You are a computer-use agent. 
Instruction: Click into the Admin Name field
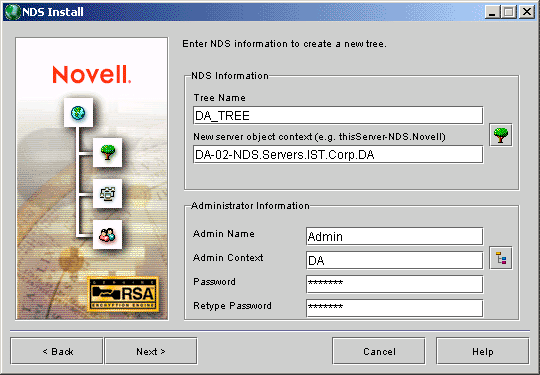click(x=394, y=236)
